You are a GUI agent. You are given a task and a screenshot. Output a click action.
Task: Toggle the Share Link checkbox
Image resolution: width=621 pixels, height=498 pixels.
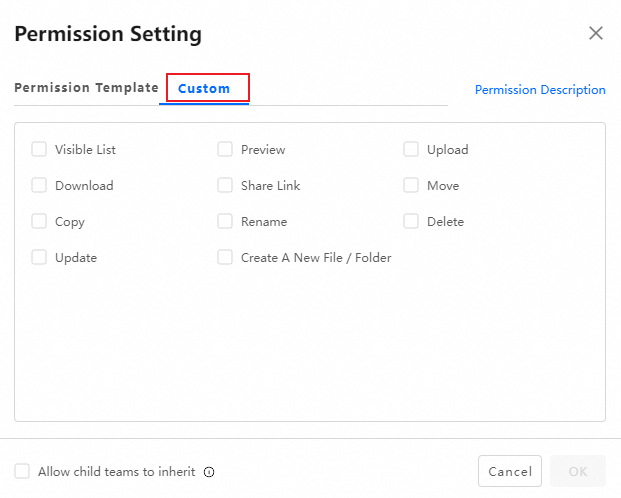pyautogui.click(x=225, y=186)
